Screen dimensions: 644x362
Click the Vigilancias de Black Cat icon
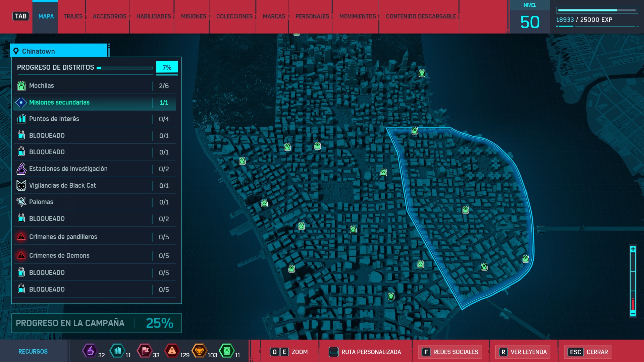pyautogui.click(x=21, y=185)
